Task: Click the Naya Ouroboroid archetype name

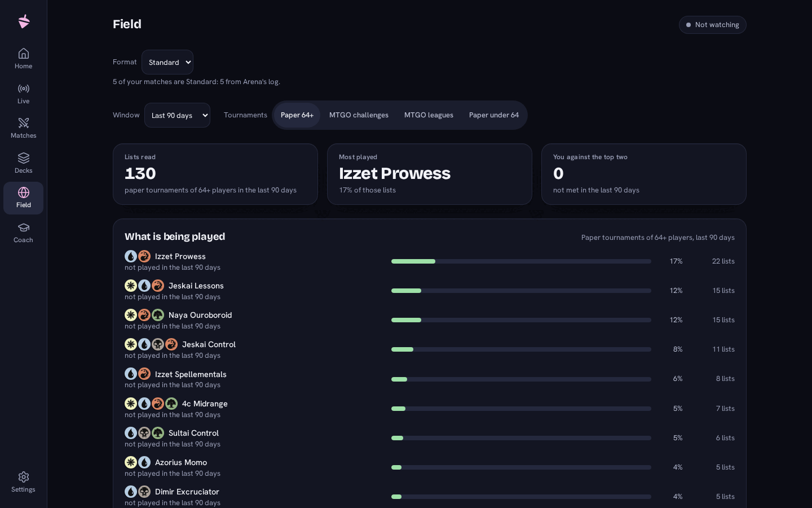Action: 200,315
